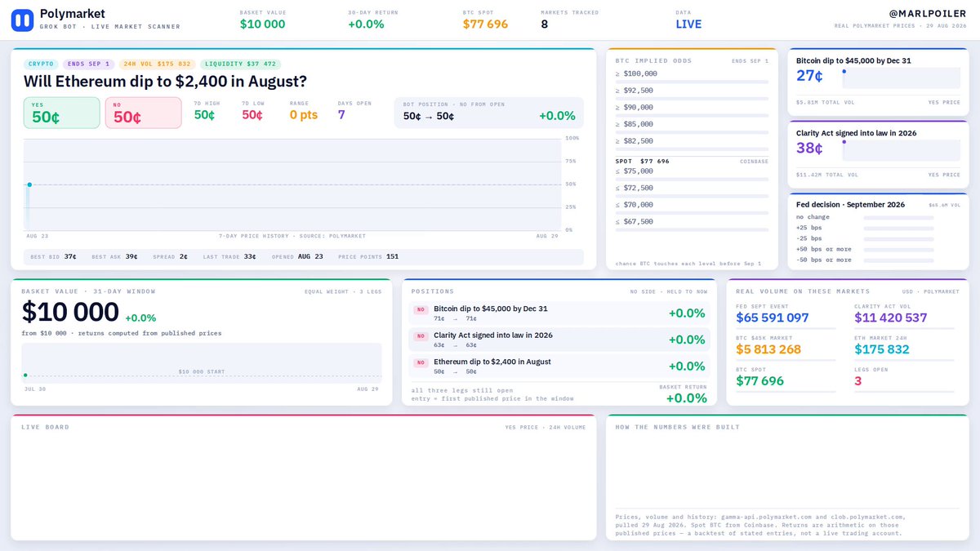
Task: Click the orange BTC Spot $77 696 header value
Action: 485,24
